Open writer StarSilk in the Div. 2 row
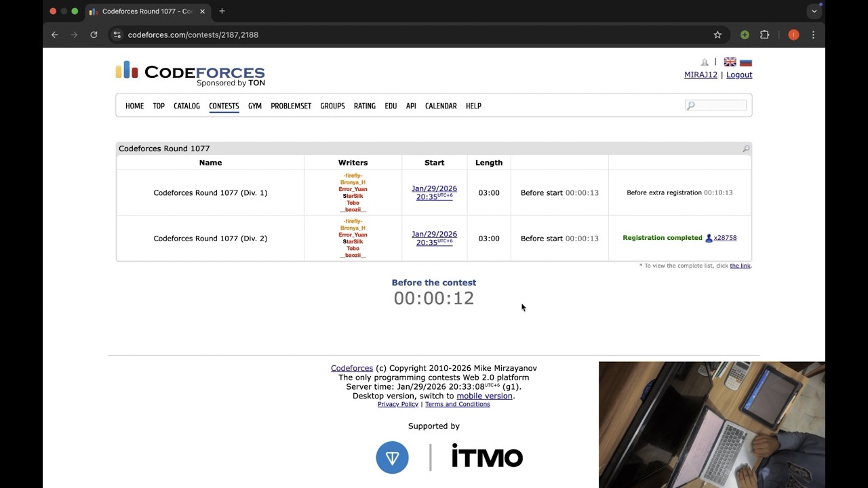868x488 pixels. (x=353, y=241)
